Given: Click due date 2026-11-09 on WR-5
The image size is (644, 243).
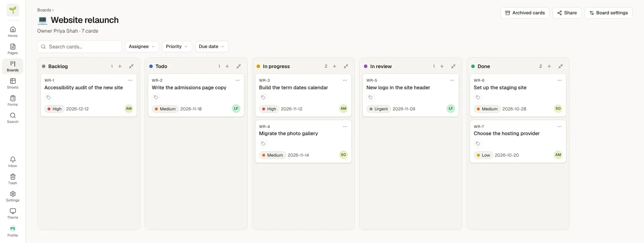Looking at the screenshot, I should (x=404, y=109).
